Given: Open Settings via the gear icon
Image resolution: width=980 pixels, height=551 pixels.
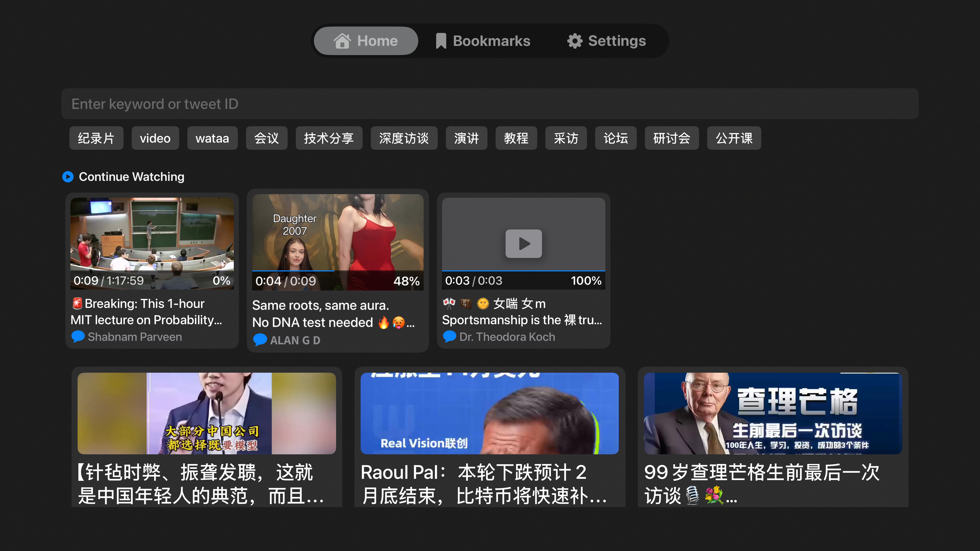Looking at the screenshot, I should pos(575,41).
